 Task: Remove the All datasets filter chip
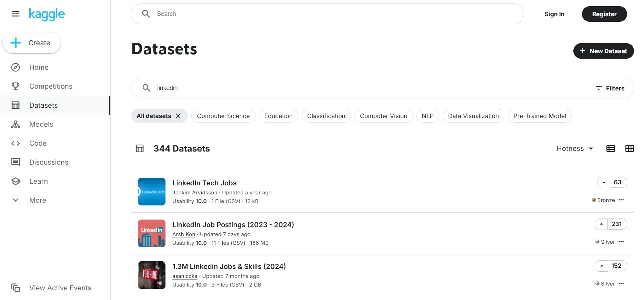pos(178,116)
